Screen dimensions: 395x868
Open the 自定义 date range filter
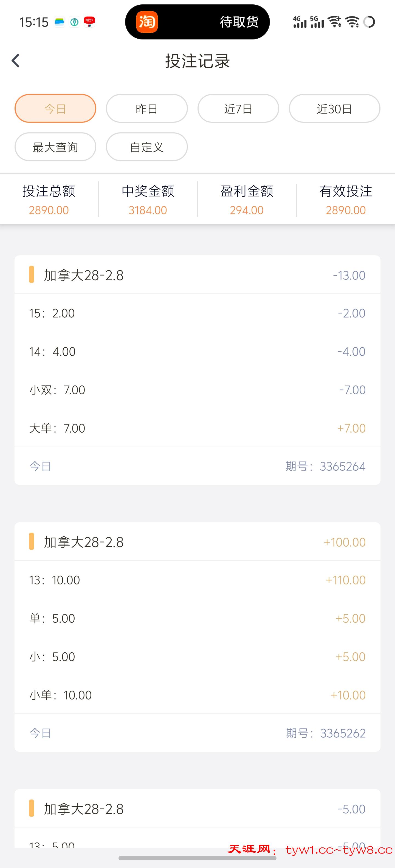click(147, 147)
